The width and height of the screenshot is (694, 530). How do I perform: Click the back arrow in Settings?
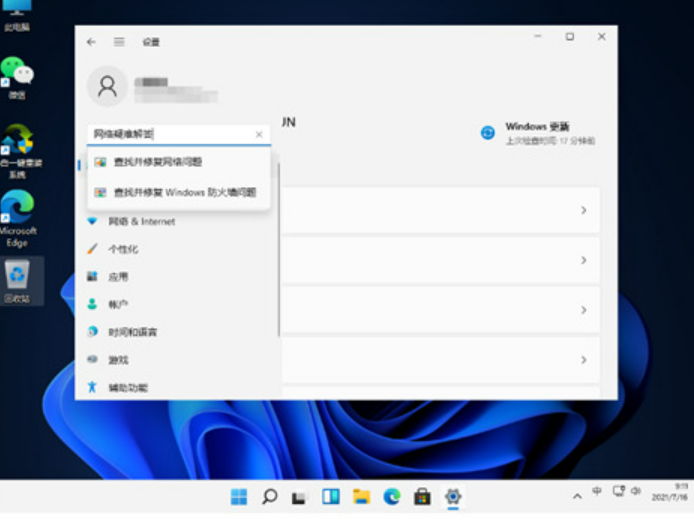[x=91, y=42]
